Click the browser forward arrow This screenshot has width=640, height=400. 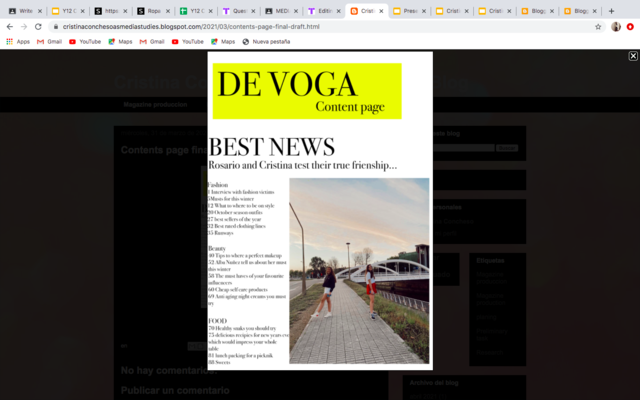pos(24,27)
